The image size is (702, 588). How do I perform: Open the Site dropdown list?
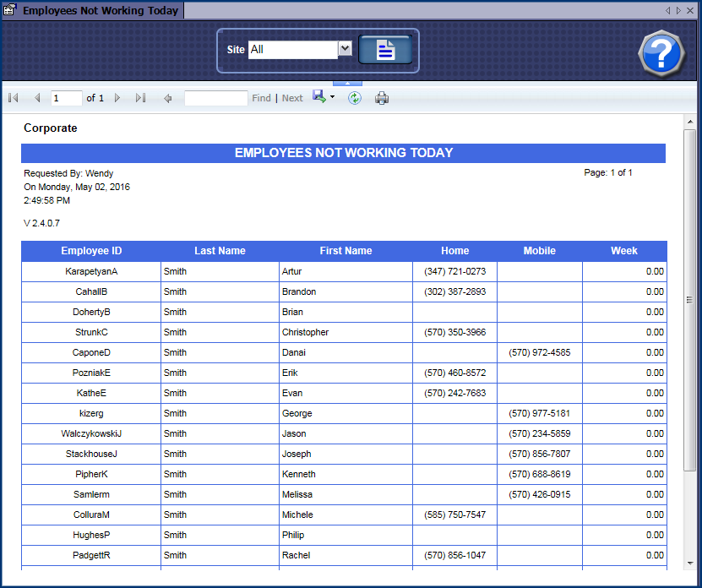coord(344,49)
